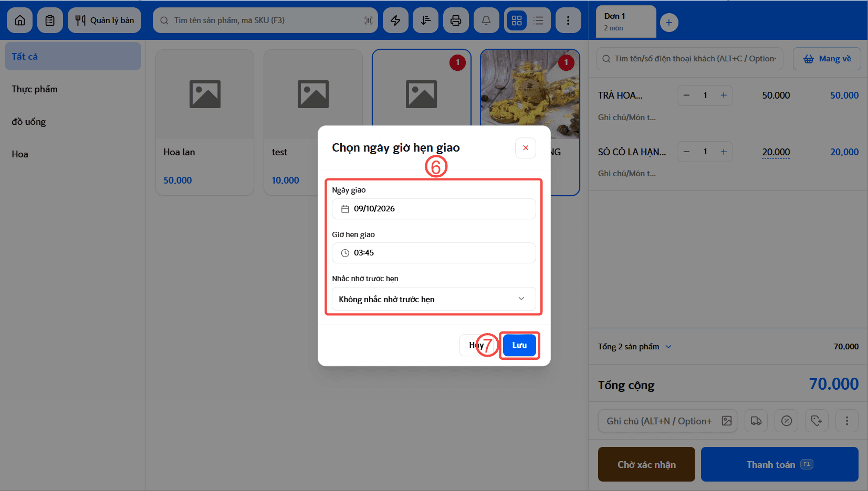The height and width of the screenshot is (491, 868).
Task: Expand Nhắc nhở trước hẹn dropdown
Action: pyautogui.click(x=434, y=299)
